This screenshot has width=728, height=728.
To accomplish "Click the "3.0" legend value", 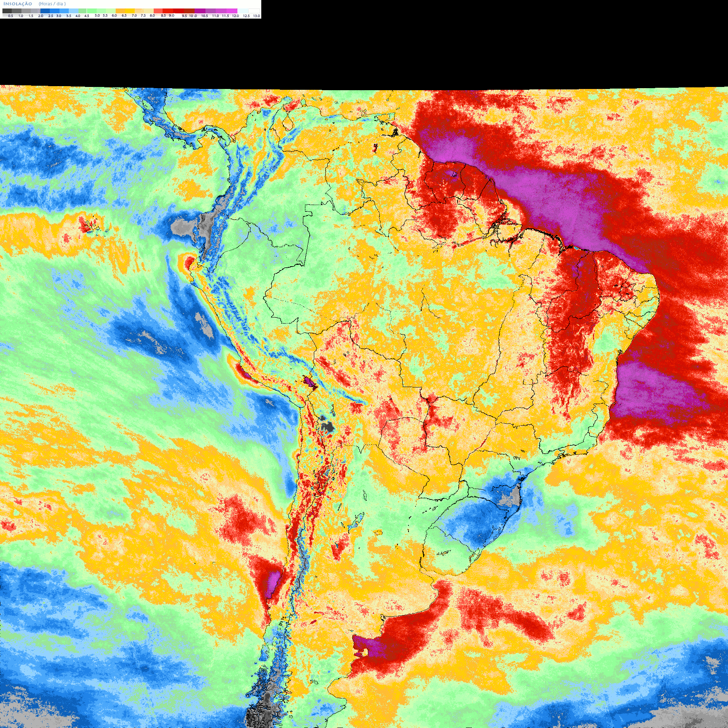I will (59, 16).
